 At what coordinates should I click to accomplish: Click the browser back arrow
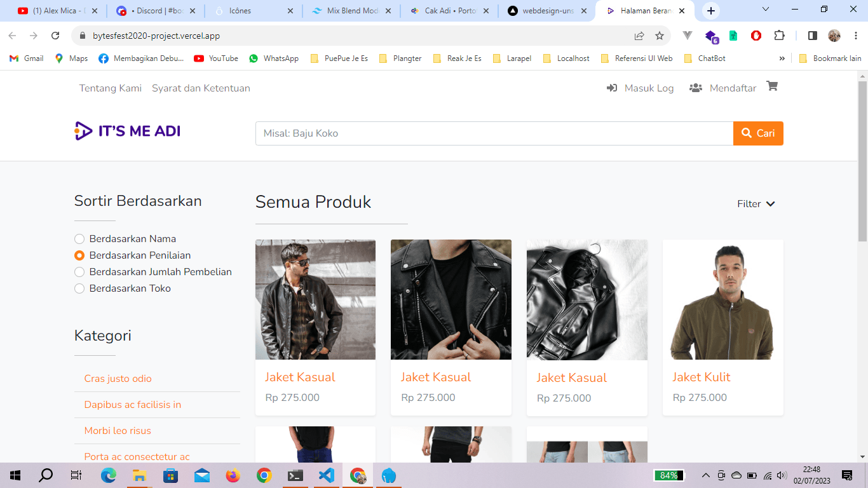[12, 36]
